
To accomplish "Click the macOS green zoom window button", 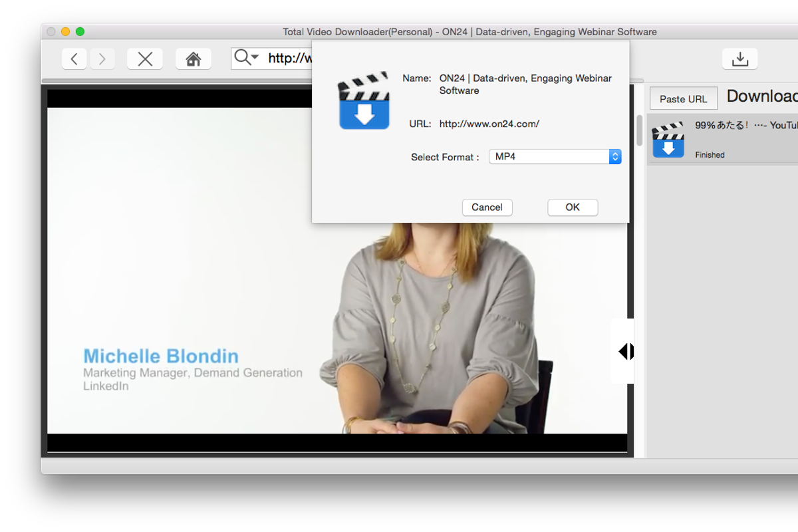I will coord(80,32).
